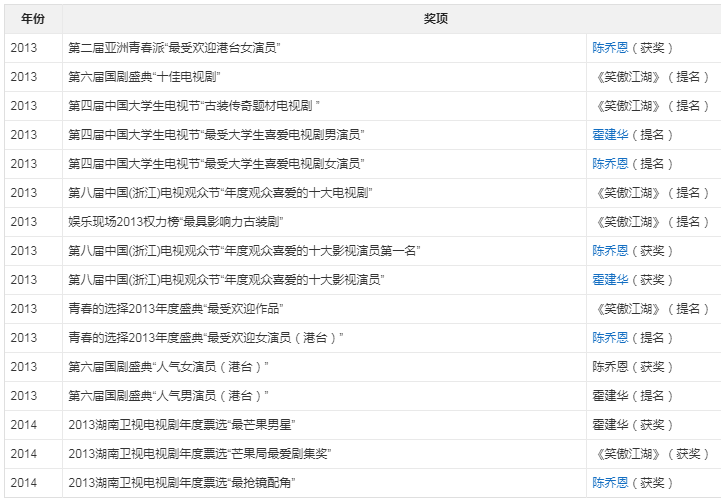This screenshot has height=501, width=721.
Task: Click 《笑傲江湖》(提名) in 十大电视剧 row
Action: pyautogui.click(x=652, y=193)
